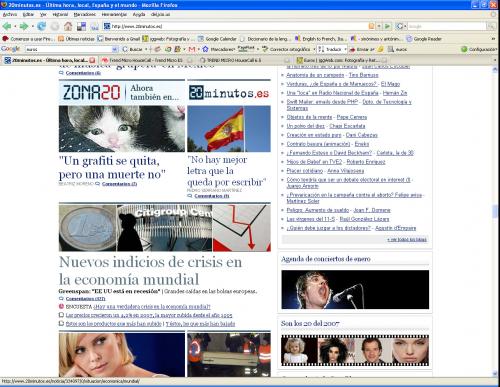Screen dimensions: 500x387
Task: Click the Gmail icon in Google toolbar
Action: pyautogui.click(x=192, y=49)
